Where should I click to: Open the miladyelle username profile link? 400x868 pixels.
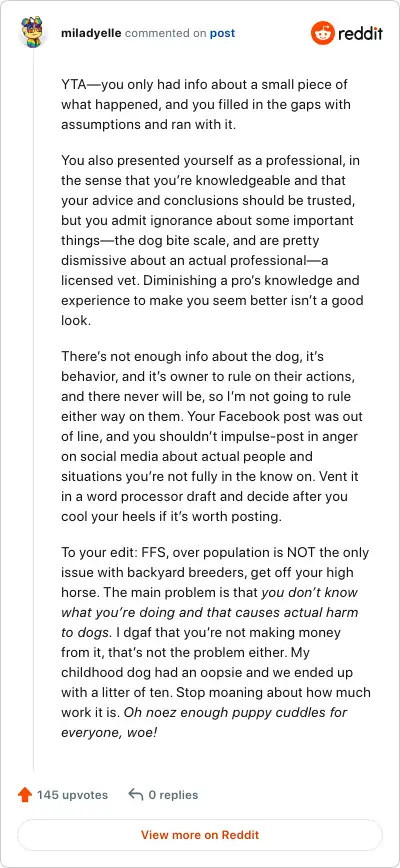click(x=91, y=33)
